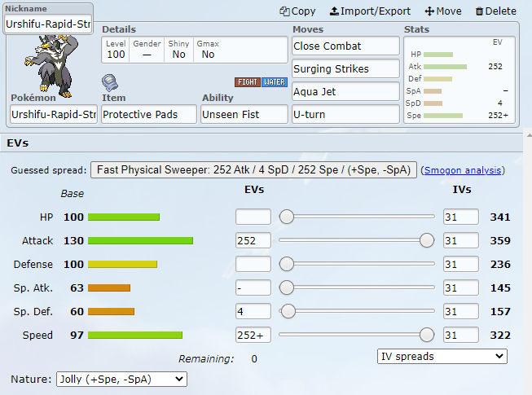532x395 pixels.
Task: Click the Close Combat move slot
Action: click(345, 46)
